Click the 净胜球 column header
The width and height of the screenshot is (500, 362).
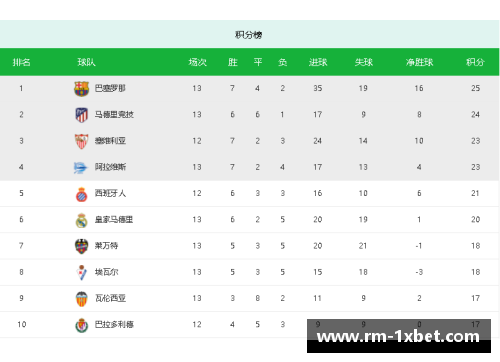(419, 62)
